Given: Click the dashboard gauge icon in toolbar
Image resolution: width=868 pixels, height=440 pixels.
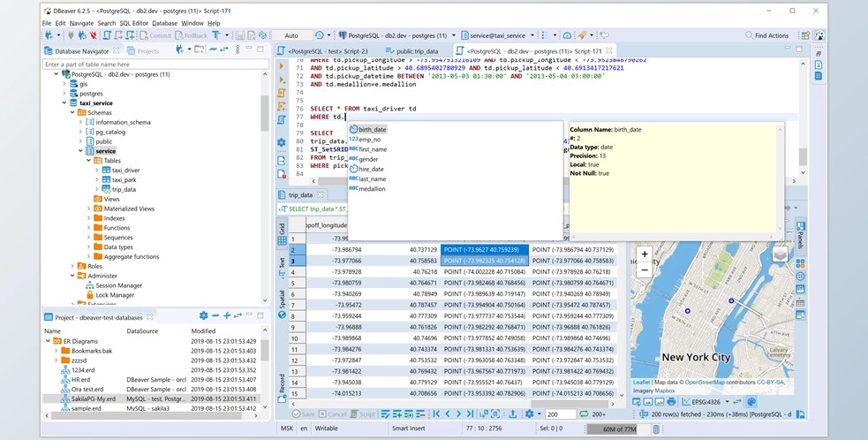Looking at the screenshot, I should pyautogui.click(x=567, y=35).
